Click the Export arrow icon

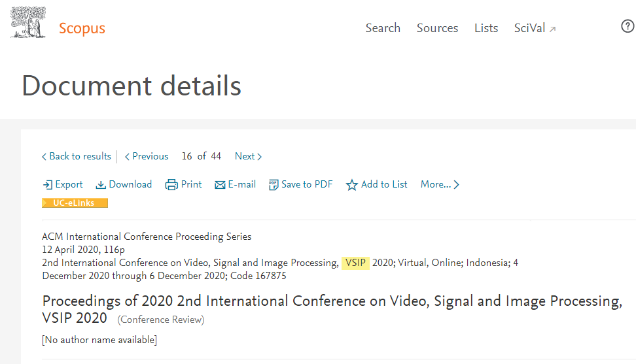pos(48,185)
